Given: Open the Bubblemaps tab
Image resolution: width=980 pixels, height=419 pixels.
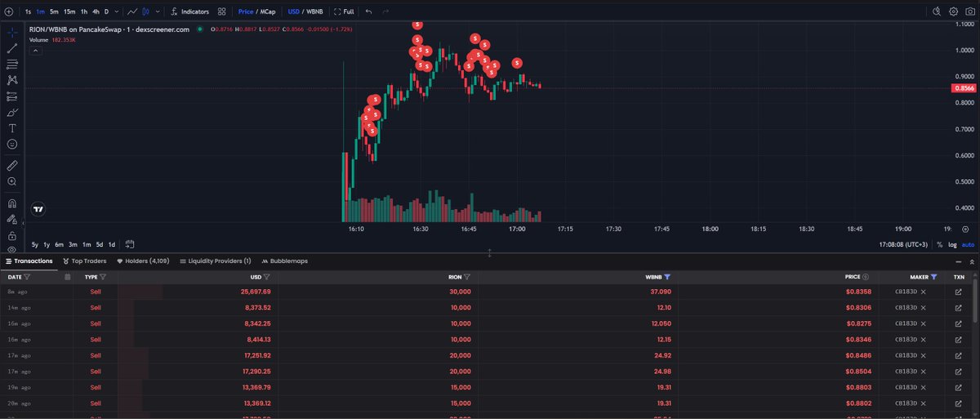Looking at the screenshot, I should [x=284, y=261].
